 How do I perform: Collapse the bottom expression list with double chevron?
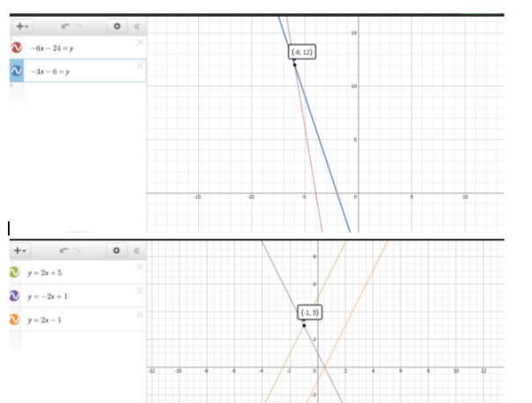(x=137, y=250)
